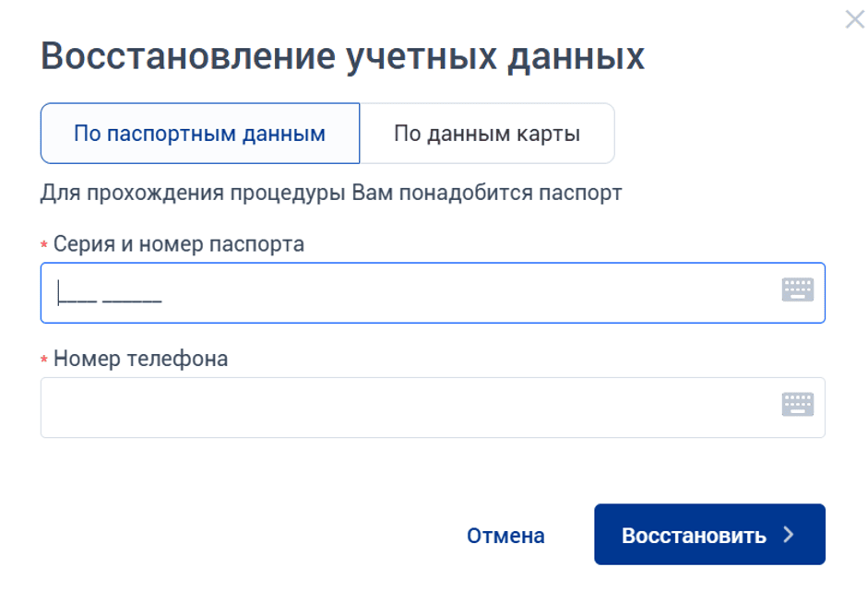Click the passport series and number field
The width and height of the screenshot is (868, 591).
[x=369, y=293]
